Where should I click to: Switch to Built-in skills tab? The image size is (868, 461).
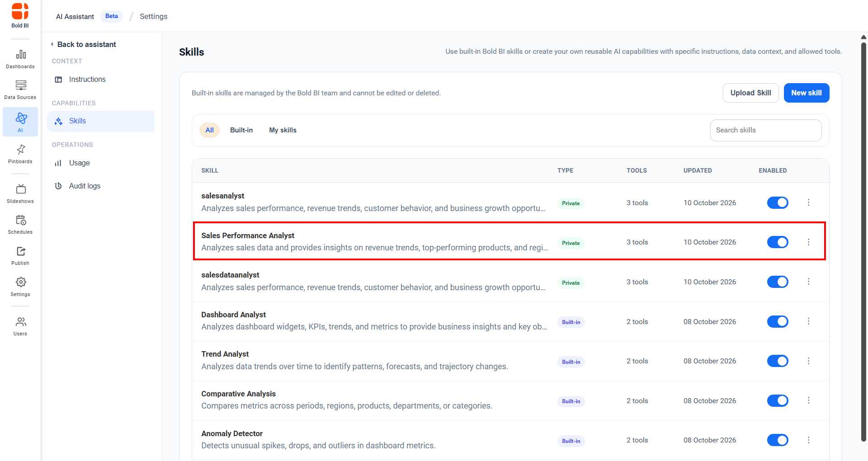(241, 130)
